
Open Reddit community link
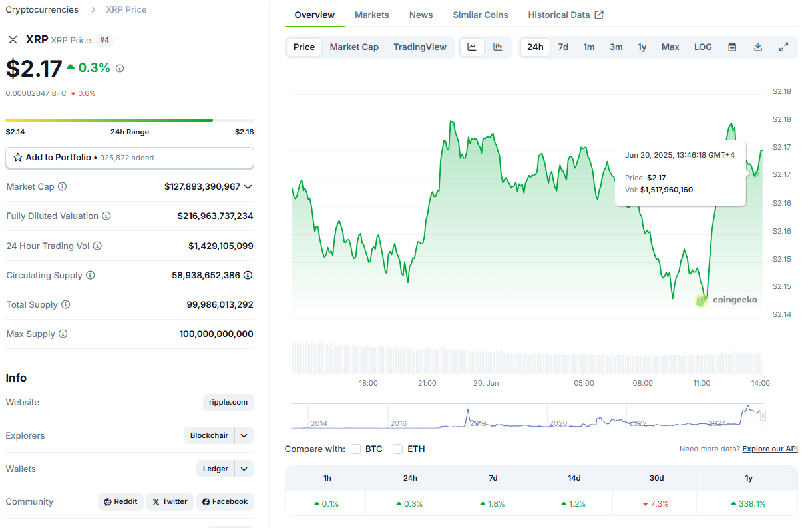pos(120,501)
